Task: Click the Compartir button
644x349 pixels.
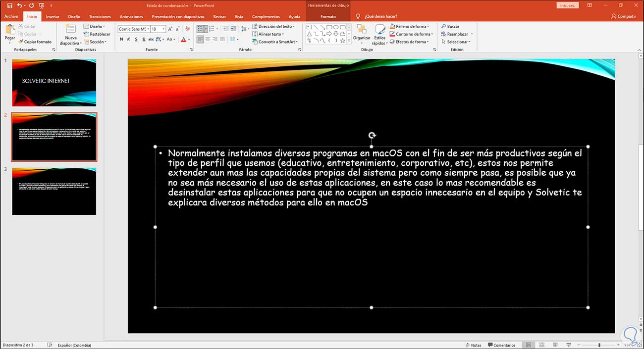Action: pos(623,16)
